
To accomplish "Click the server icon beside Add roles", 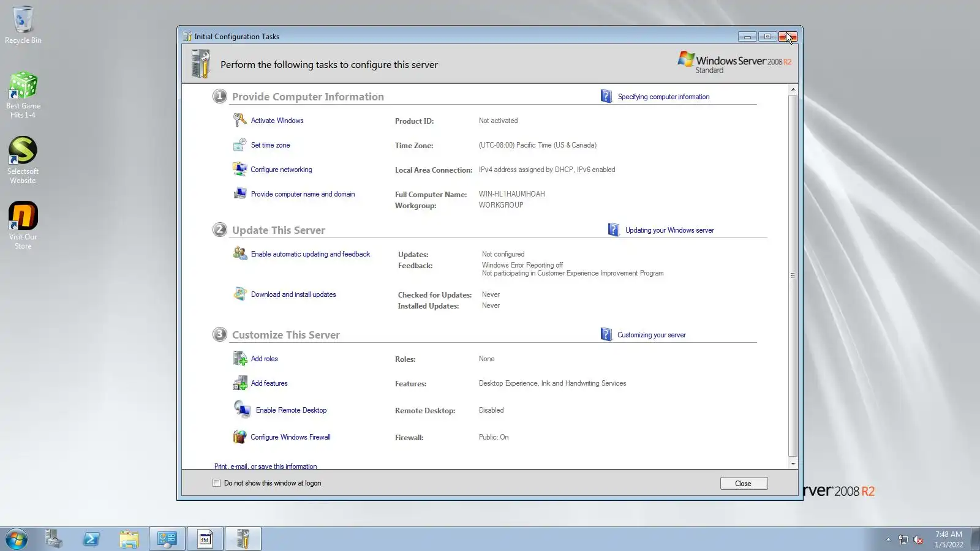I will pyautogui.click(x=239, y=358).
